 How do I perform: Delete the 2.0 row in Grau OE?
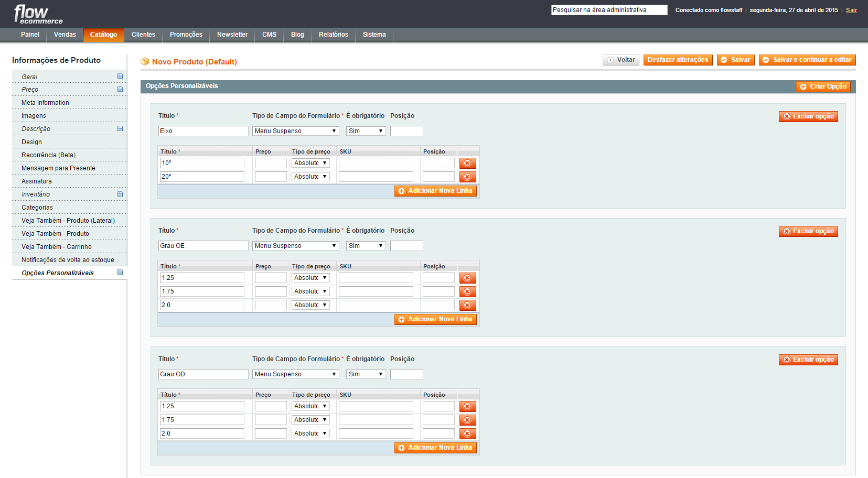[467, 305]
